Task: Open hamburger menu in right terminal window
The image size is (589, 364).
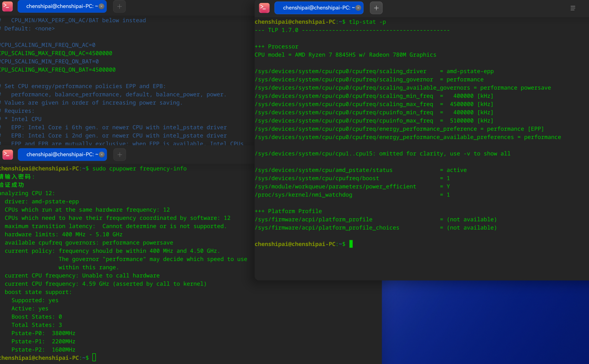Action: [573, 8]
